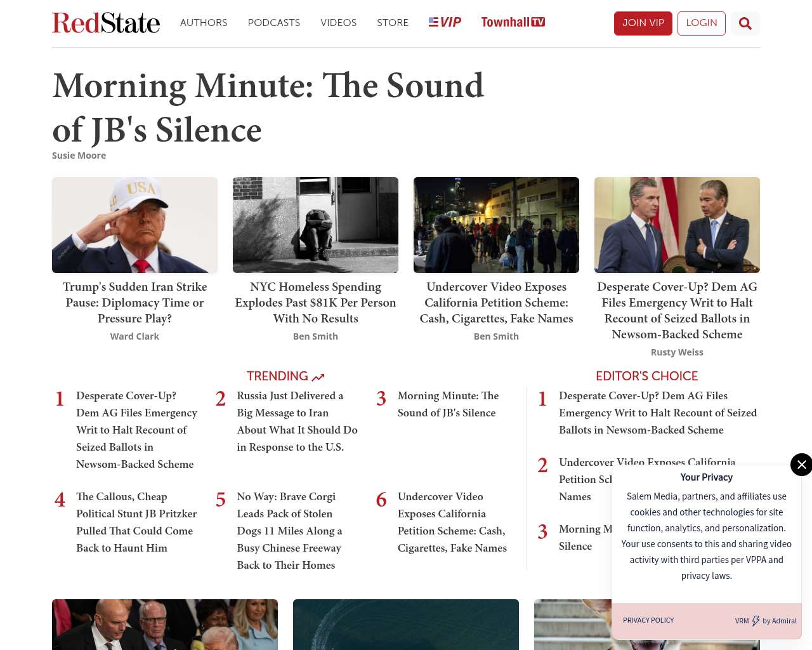812x650 pixels.
Task: Click the RedState logo
Action: (106, 23)
